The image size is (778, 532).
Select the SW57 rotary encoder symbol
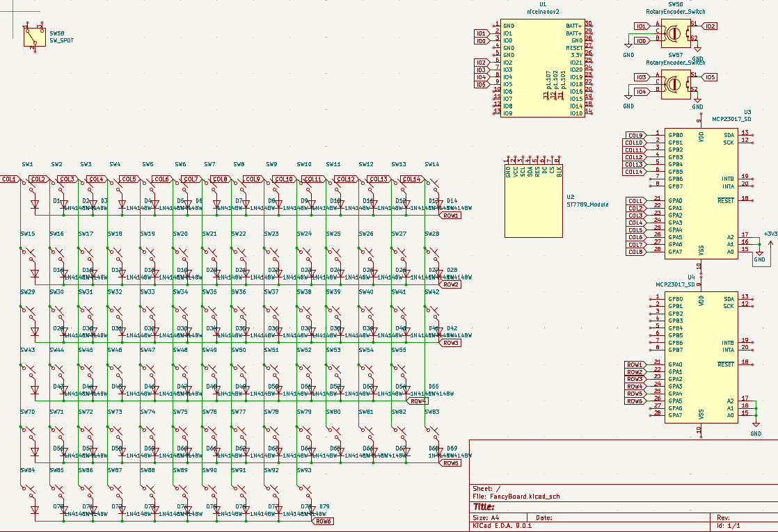pos(673,83)
